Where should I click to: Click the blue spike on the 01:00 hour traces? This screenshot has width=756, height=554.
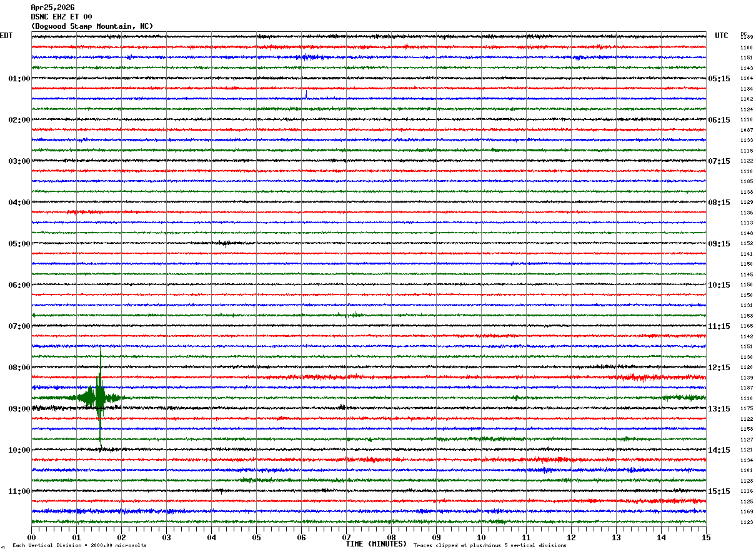point(306,95)
